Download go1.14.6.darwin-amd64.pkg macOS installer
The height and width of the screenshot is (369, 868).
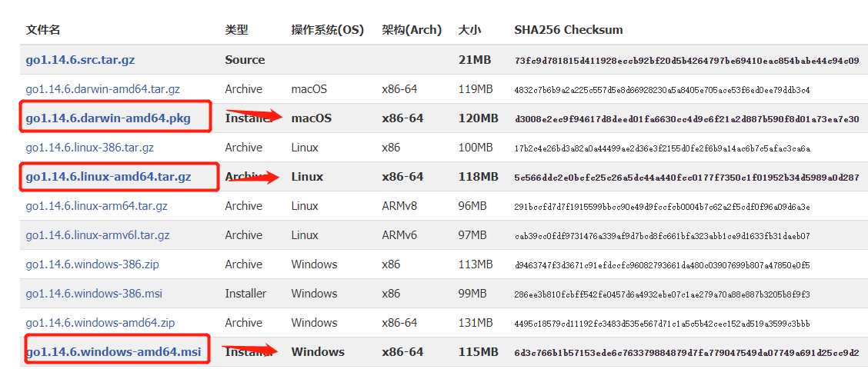point(108,118)
